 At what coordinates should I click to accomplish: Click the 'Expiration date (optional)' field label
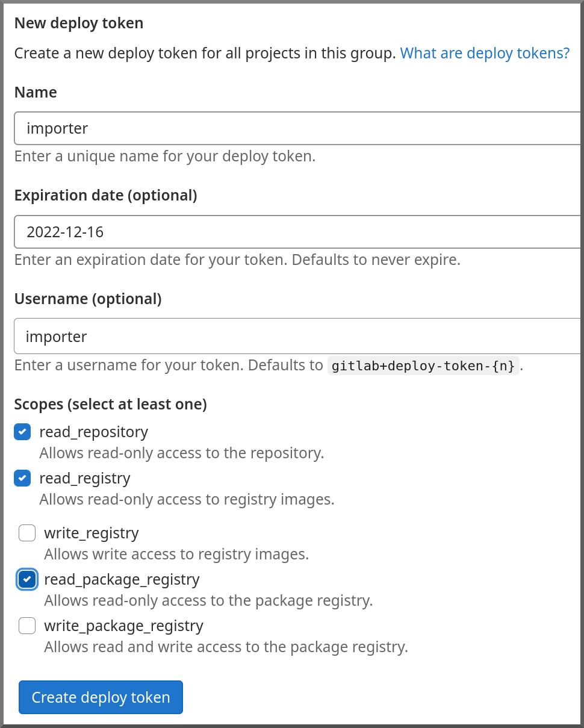click(x=105, y=196)
